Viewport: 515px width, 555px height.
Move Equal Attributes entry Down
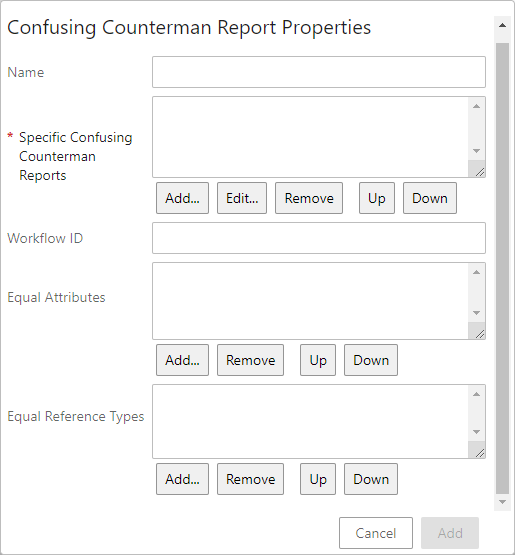[x=371, y=360]
